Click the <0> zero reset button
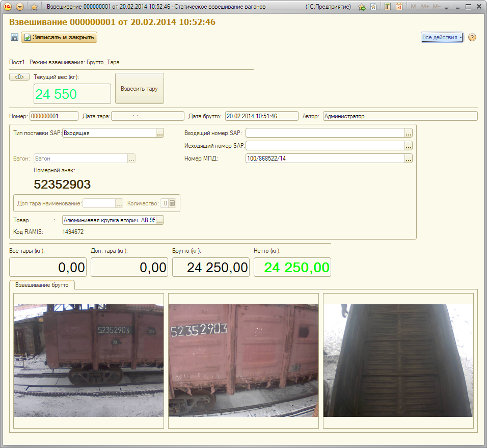The width and height of the screenshot is (487, 448). [x=19, y=77]
